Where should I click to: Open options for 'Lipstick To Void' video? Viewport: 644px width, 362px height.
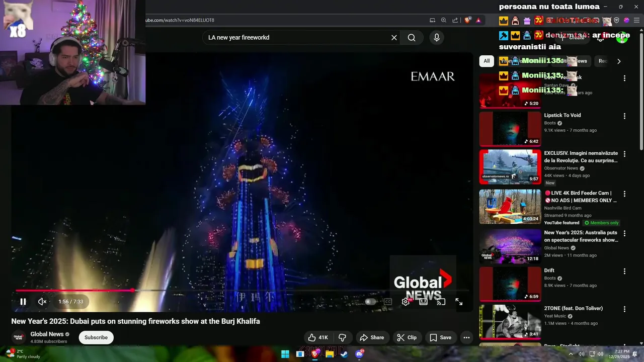(624, 116)
